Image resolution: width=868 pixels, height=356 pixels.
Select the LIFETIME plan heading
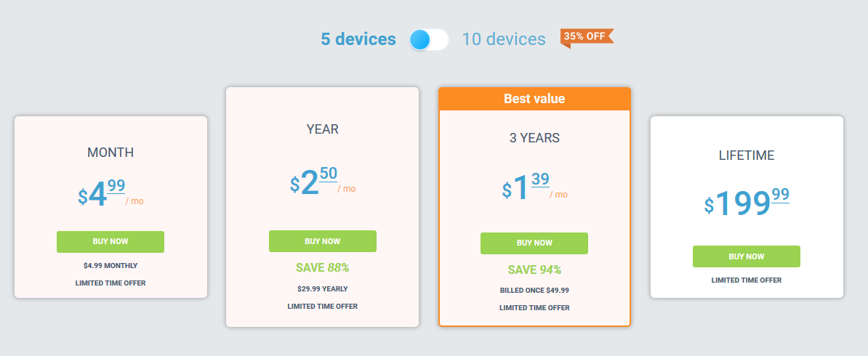(746, 156)
